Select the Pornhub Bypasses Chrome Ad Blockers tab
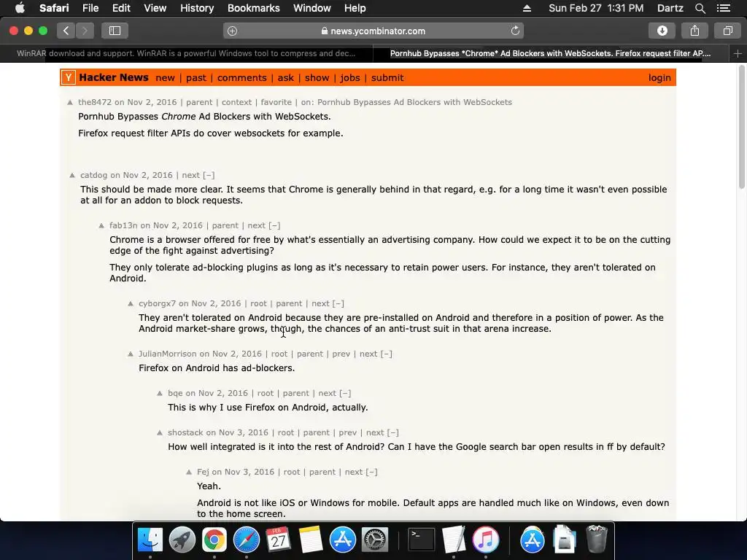747x560 pixels. tap(551, 54)
